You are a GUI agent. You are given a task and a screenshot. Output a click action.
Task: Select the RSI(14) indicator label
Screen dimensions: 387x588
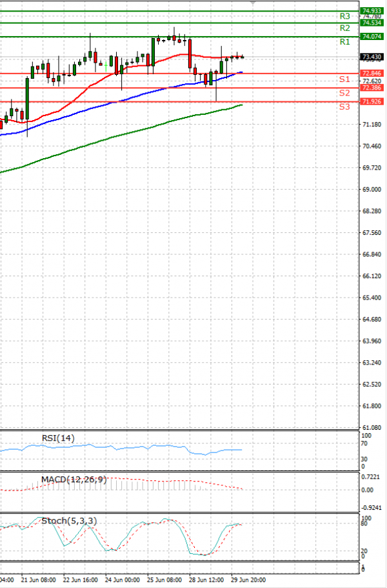58,438
